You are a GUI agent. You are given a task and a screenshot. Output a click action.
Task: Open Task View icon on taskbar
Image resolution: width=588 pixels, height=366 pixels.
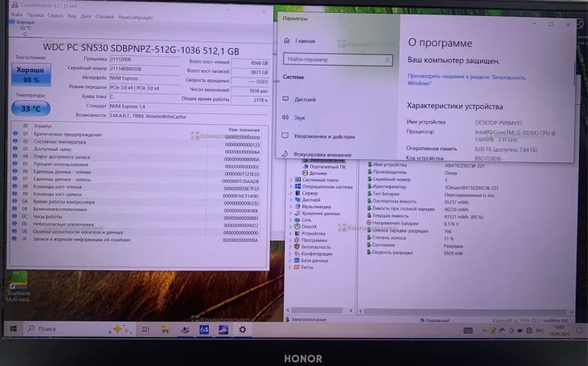click(x=145, y=329)
